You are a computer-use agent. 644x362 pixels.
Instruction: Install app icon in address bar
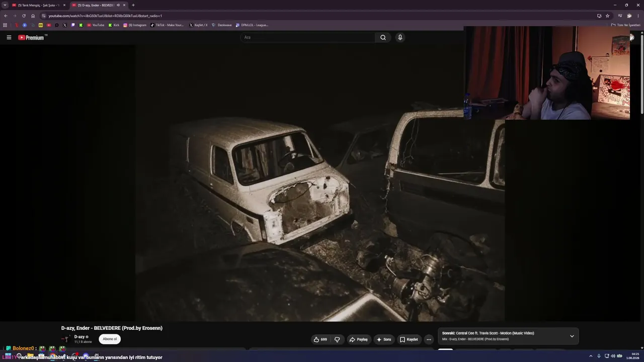point(599,16)
